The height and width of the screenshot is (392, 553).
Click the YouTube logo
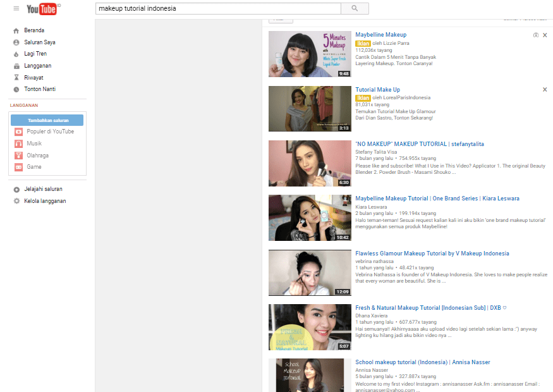[x=43, y=9]
